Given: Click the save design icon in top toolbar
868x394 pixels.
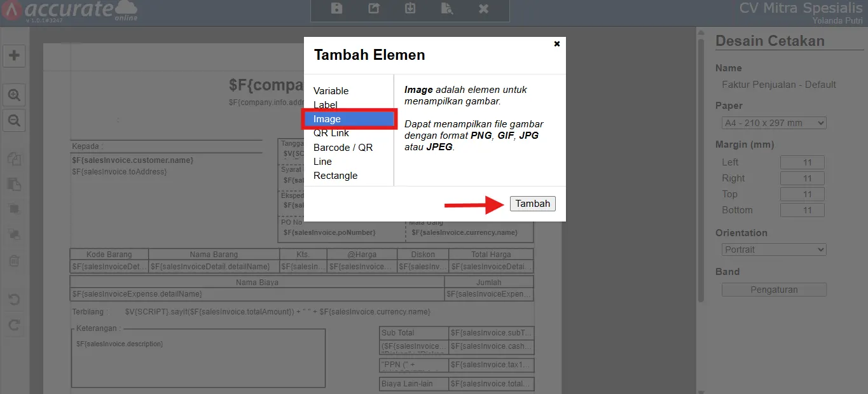Looking at the screenshot, I should coord(337,8).
